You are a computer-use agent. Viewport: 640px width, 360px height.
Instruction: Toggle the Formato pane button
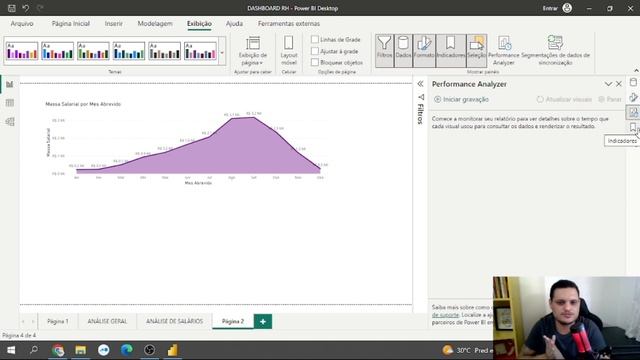[x=424, y=51]
